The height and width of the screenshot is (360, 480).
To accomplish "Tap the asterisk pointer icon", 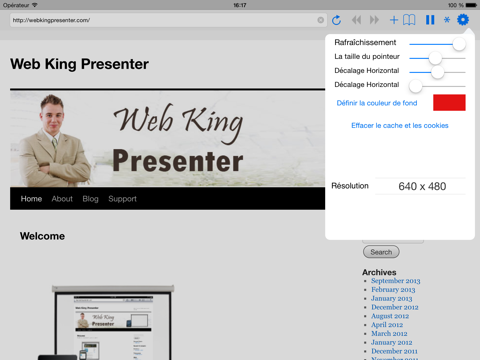I will tap(447, 20).
